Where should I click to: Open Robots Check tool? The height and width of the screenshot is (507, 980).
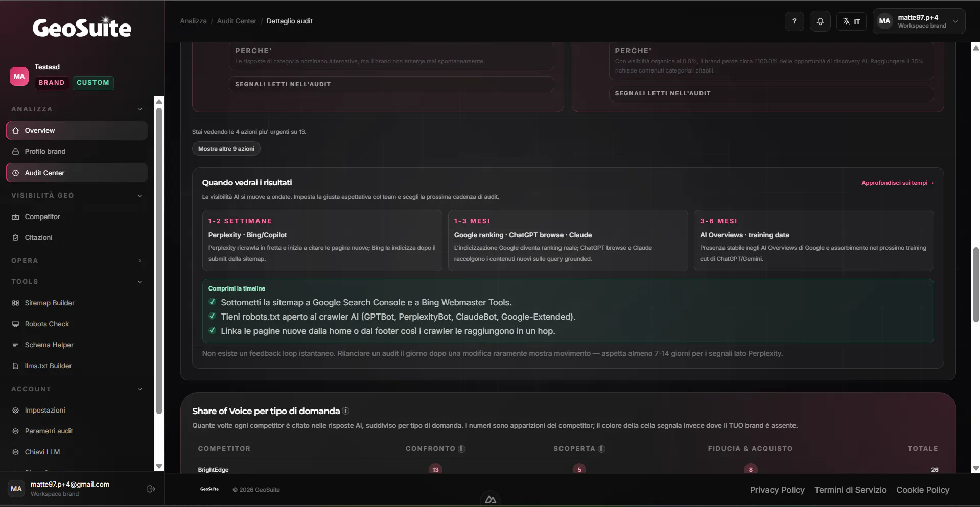[77, 324]
